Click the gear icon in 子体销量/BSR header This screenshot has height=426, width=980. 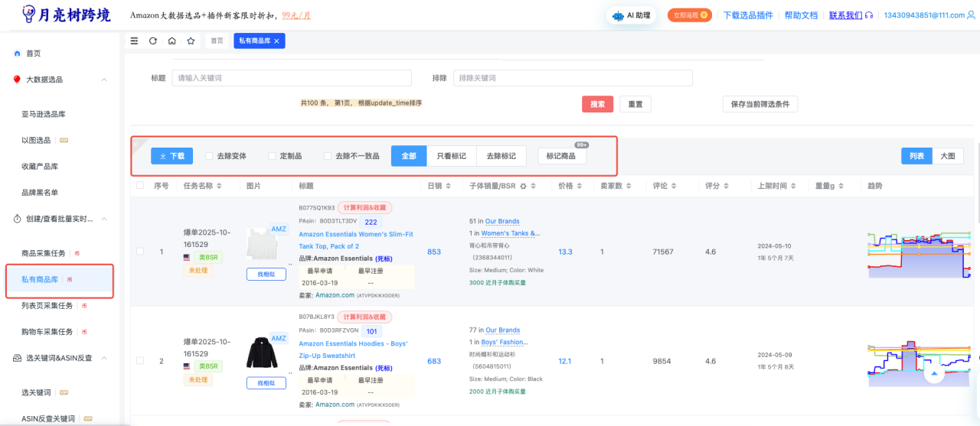[524, 186]
